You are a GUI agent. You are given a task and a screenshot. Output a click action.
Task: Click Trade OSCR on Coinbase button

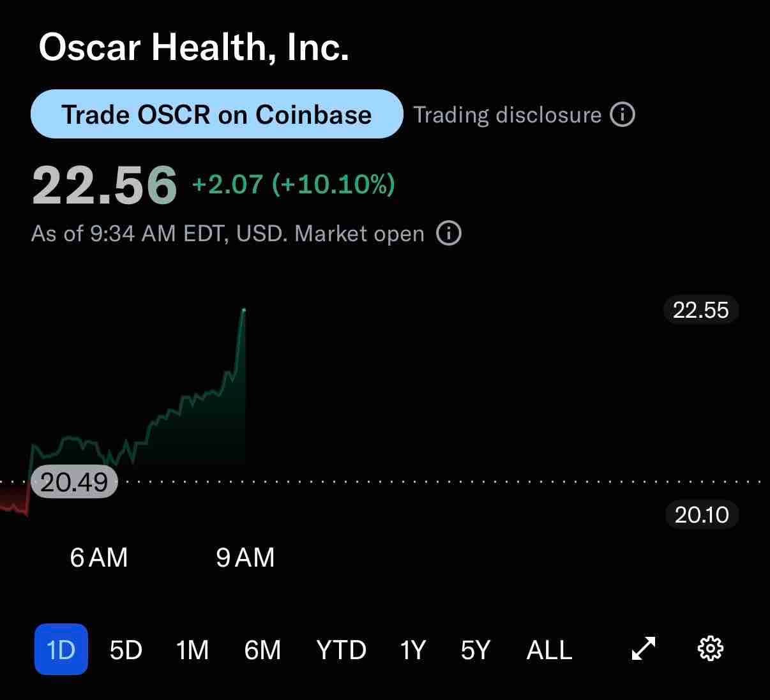click(217, 114)
